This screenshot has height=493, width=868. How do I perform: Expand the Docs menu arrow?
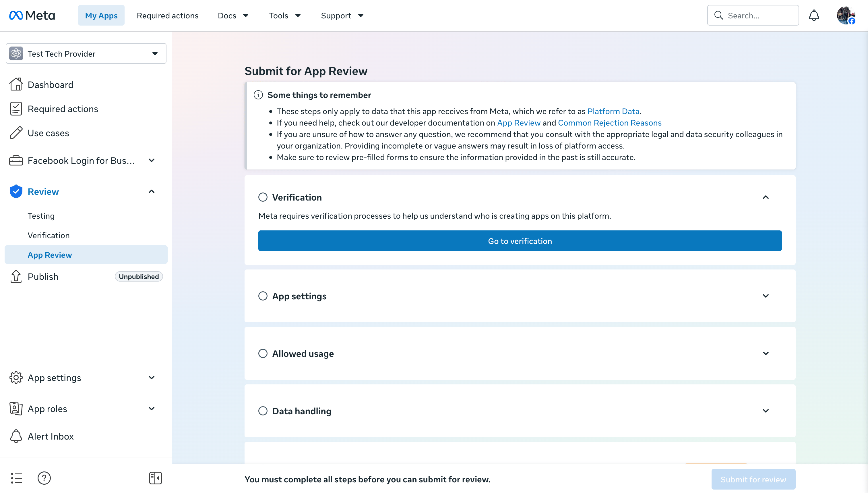pos(246,16)
